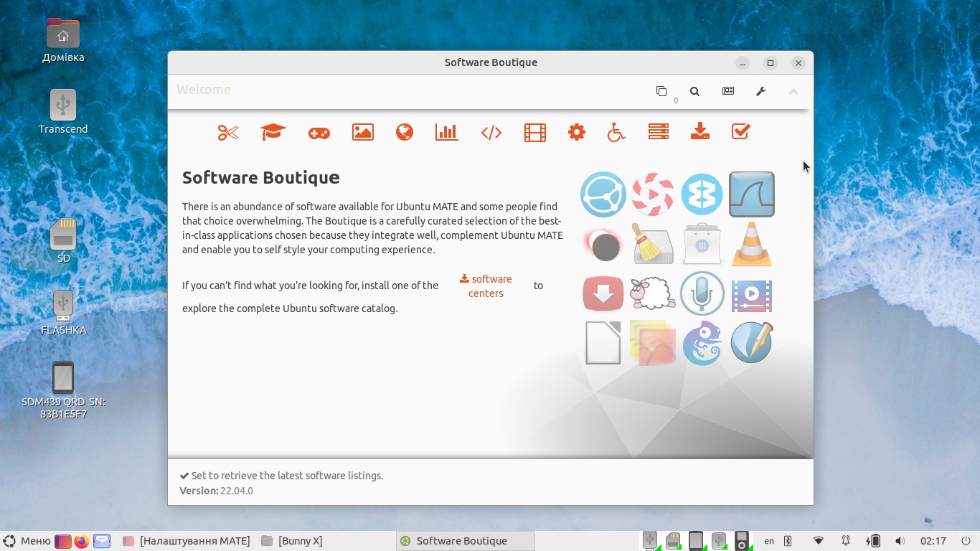Screen dimensions: 980x551
Task: Click the music player device tray icon
Action: (742, 541)
